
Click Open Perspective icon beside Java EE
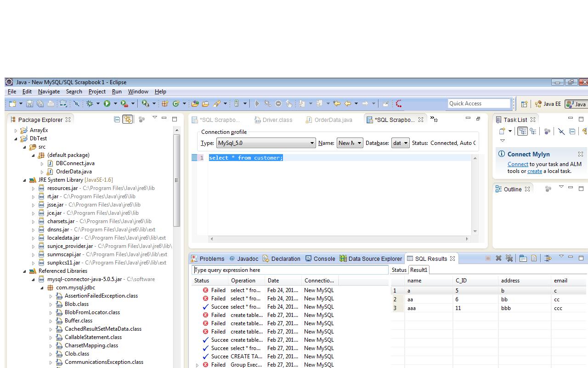pyautogui.click(x=524, y=104)
